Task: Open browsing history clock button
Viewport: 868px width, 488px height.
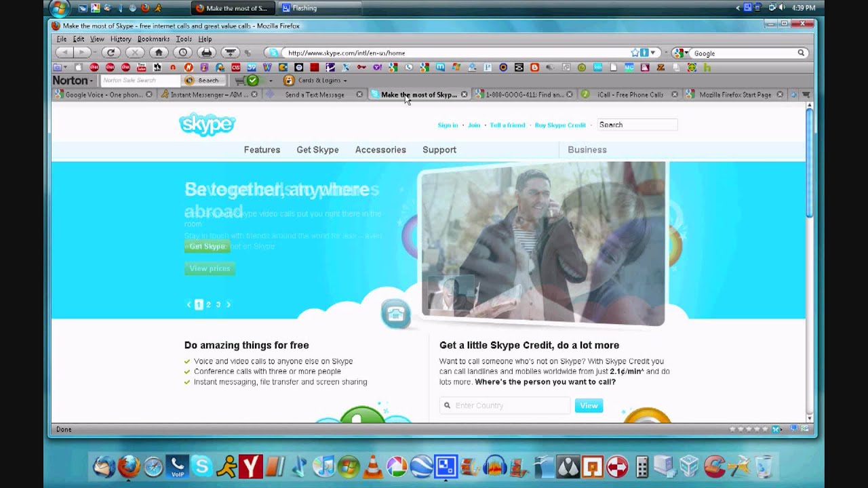Action: point(182,52)
